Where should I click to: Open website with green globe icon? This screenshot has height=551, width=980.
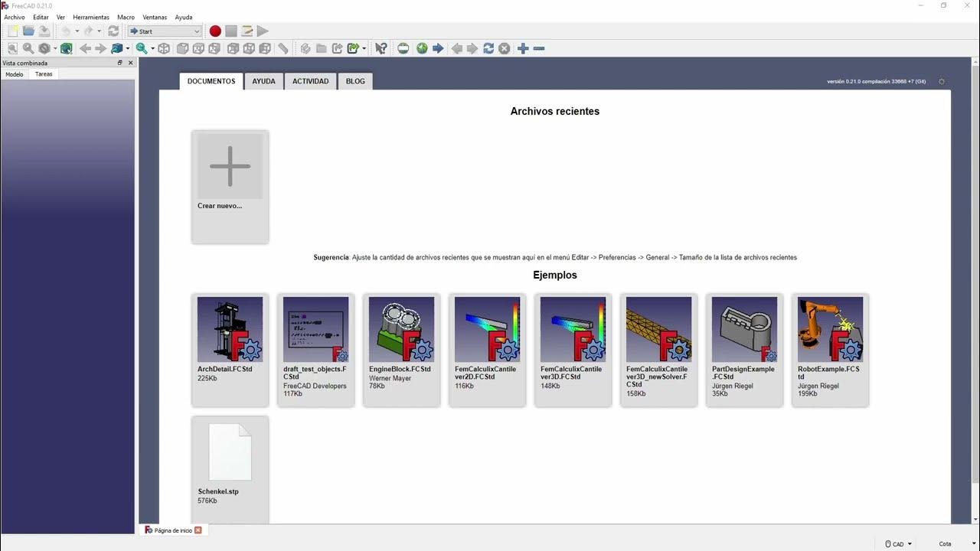(x=422, y=48)
